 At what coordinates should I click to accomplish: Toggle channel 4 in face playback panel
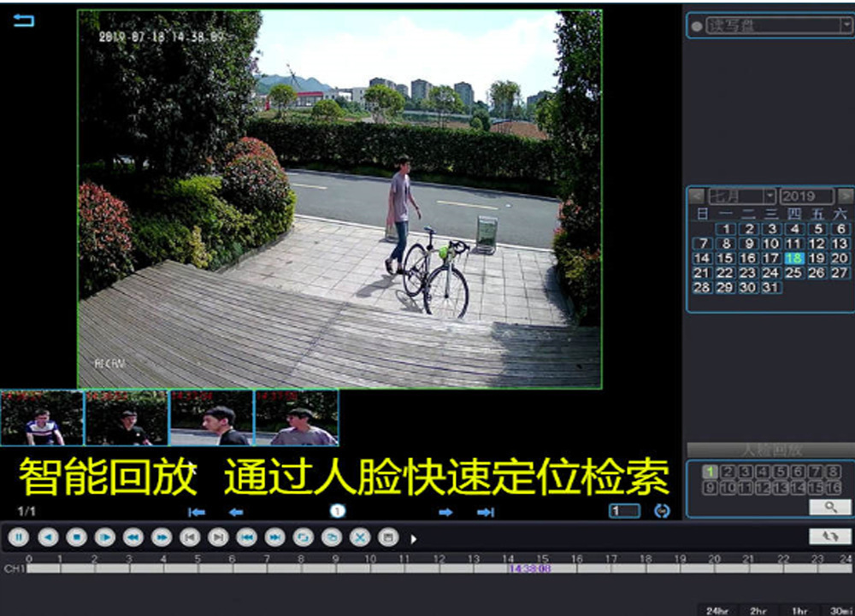(763, 472)
